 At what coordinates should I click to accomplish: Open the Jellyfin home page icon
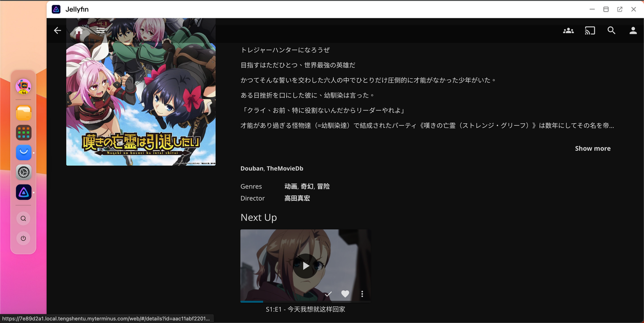(x=79, y=31)
